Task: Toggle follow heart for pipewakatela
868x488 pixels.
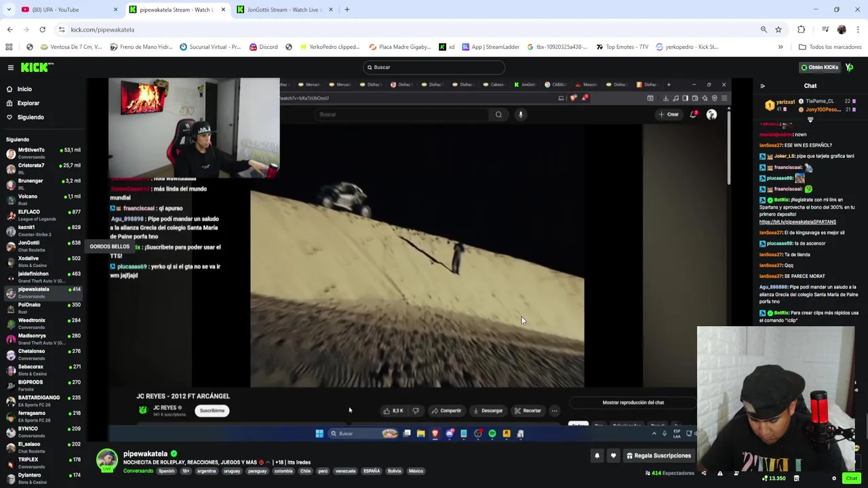Action: [613, 455]
